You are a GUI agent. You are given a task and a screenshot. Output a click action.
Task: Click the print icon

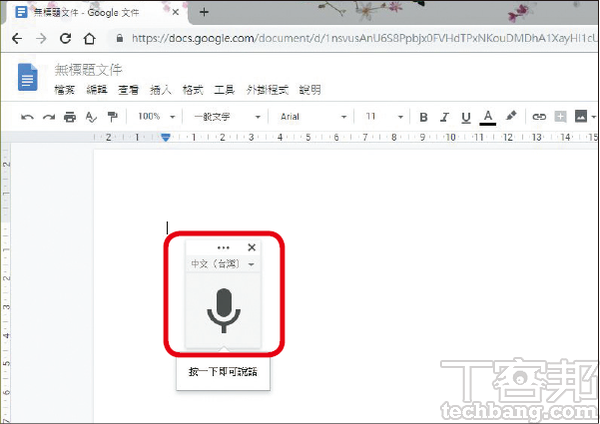tap(69, 117)
